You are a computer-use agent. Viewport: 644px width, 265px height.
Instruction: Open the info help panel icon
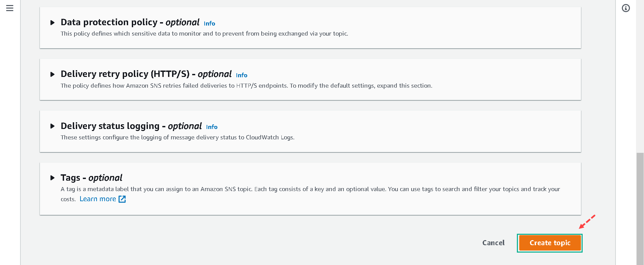626,8
